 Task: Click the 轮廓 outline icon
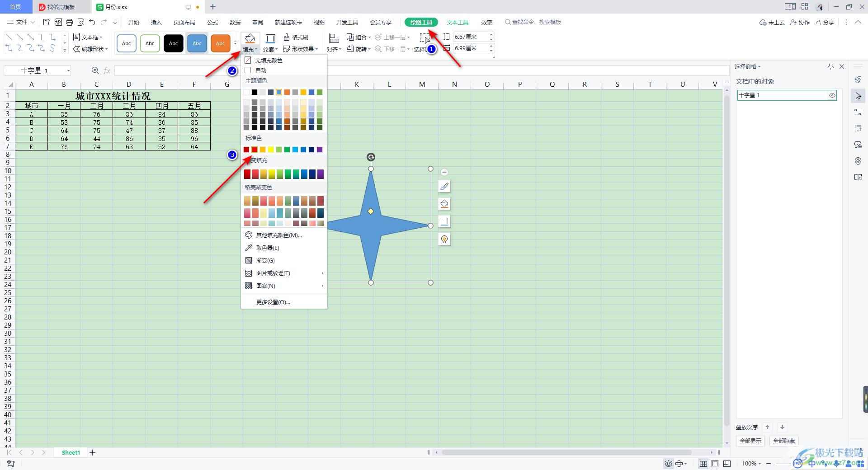pyautogui.click(x=270, y=38)
